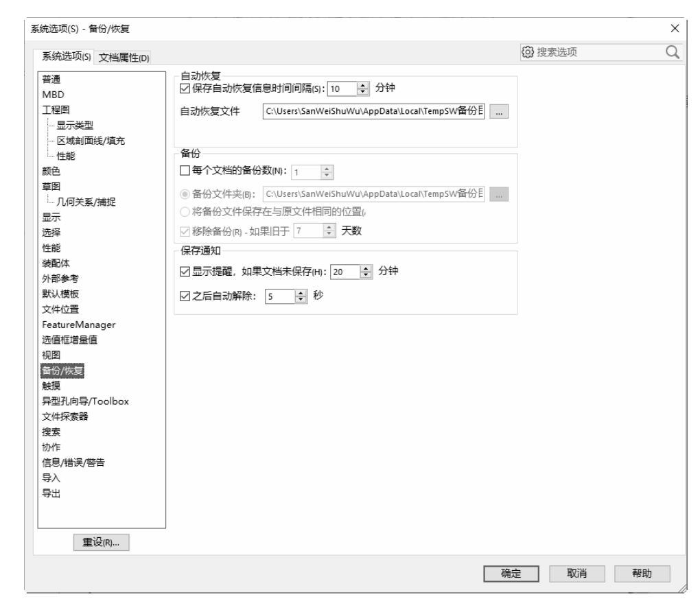Screen dimensions: 700x601
Task: Toggle 保存自动恢复信息时间间隔 checkbox
Action: pos(184,88)
